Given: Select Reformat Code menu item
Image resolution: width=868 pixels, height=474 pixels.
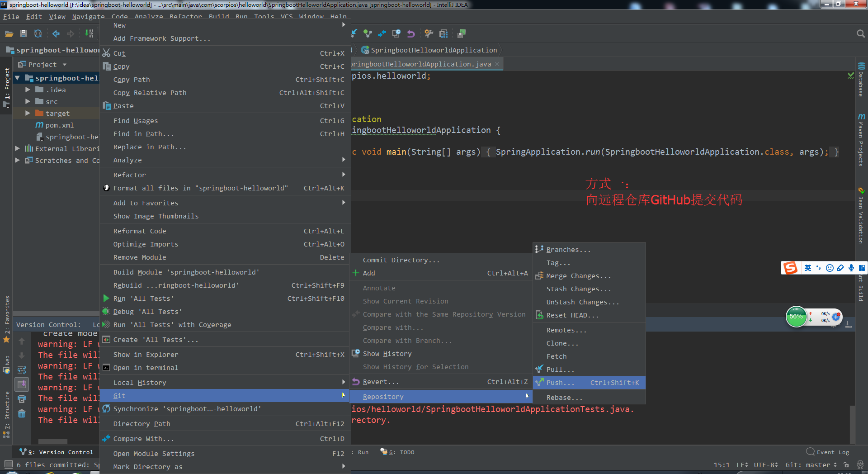Looking at the screenshot, I should pyautogui.click(x=225, y=231).
